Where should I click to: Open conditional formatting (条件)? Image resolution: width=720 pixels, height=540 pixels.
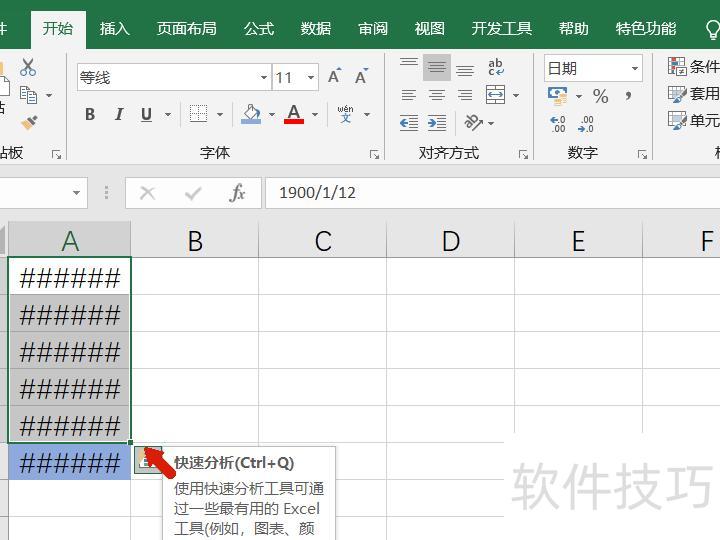coord(693,67)
